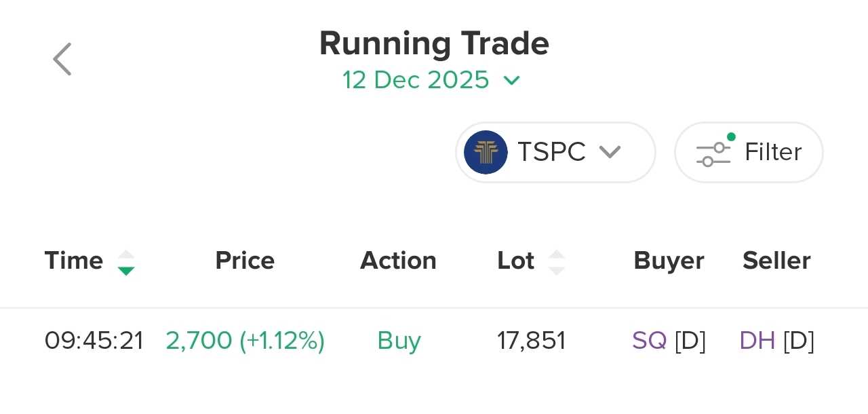Sort trades by Lot arrows
Image resolution: width=868 pixels, height=414 pixels.
pyautogui.click(x=556, y=262)
